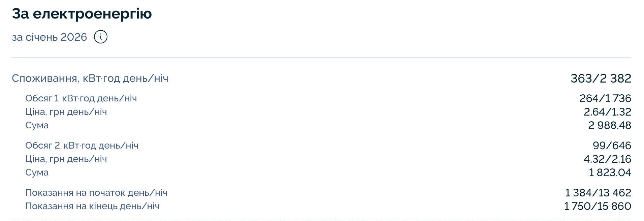Select starting meter reading 1 384/13 462
Screen dimensions: 644x221
[x=598, y=193]
